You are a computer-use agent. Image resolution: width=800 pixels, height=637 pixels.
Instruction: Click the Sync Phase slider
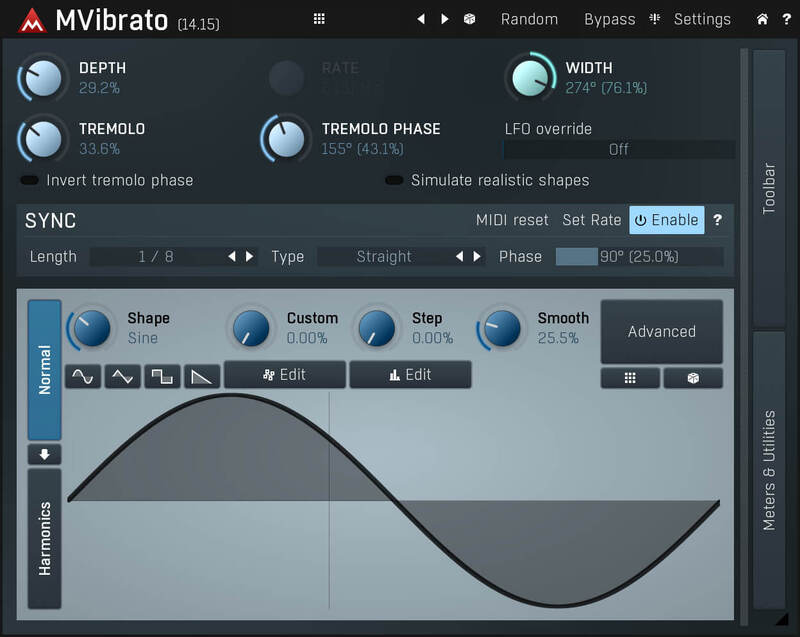(x=639, y=257)
